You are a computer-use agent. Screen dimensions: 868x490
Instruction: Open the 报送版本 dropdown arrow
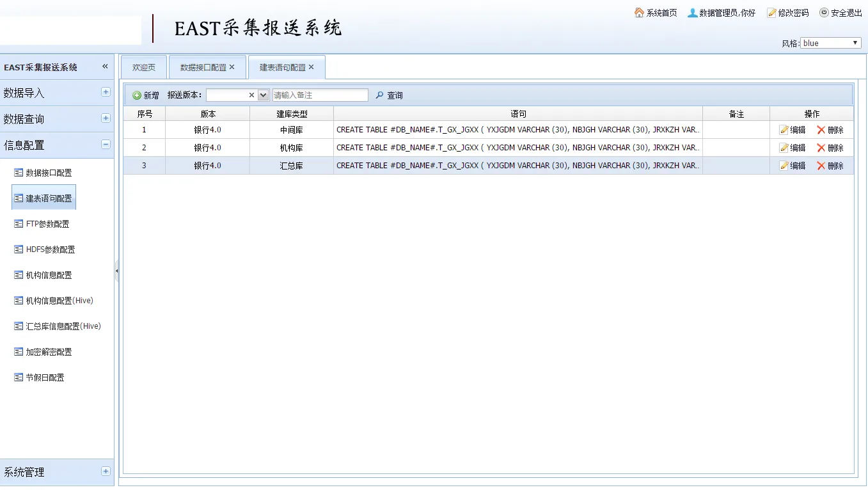click(263, 95)
